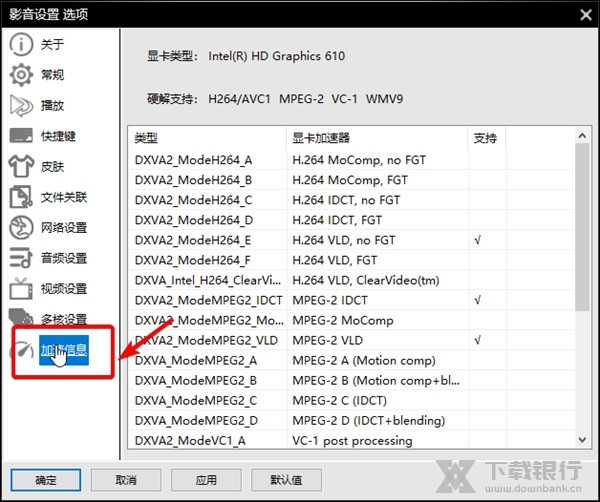Click support checkmark in DXVA2_ModeMPEG2_IDCT row

coord(477,300)
